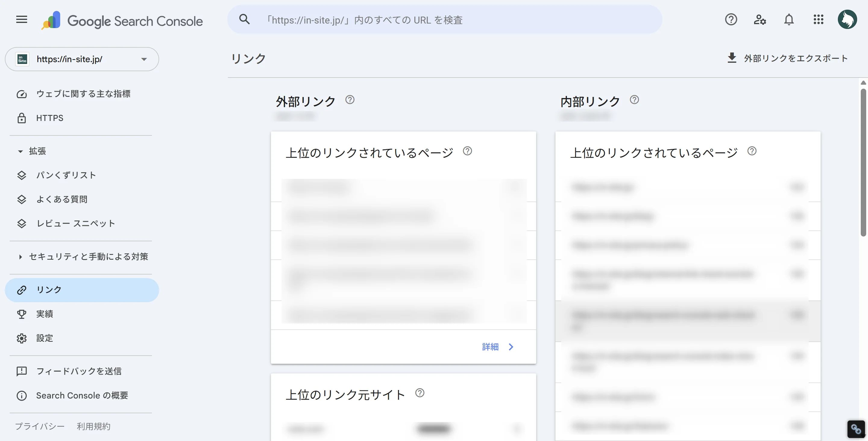868x441 pixels.
Task: Click help icon beside 上位のリンク元サイト
Action: click(x=420, y=393)
